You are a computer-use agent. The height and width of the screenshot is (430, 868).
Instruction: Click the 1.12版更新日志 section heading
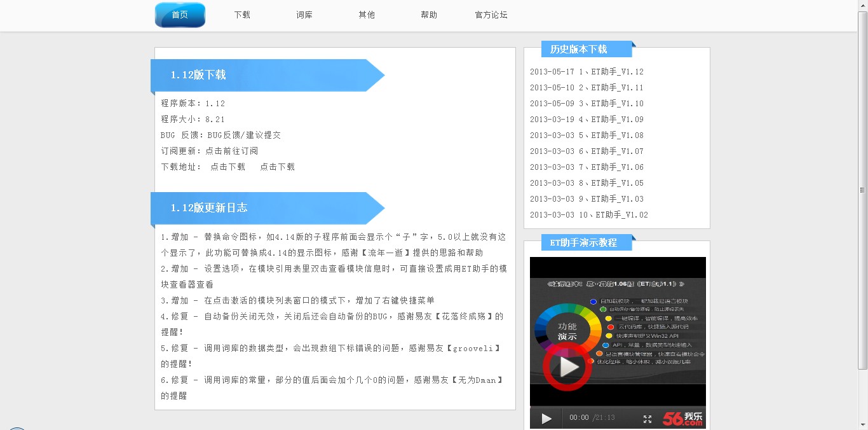pyautogui.click(x=209, y=208)
